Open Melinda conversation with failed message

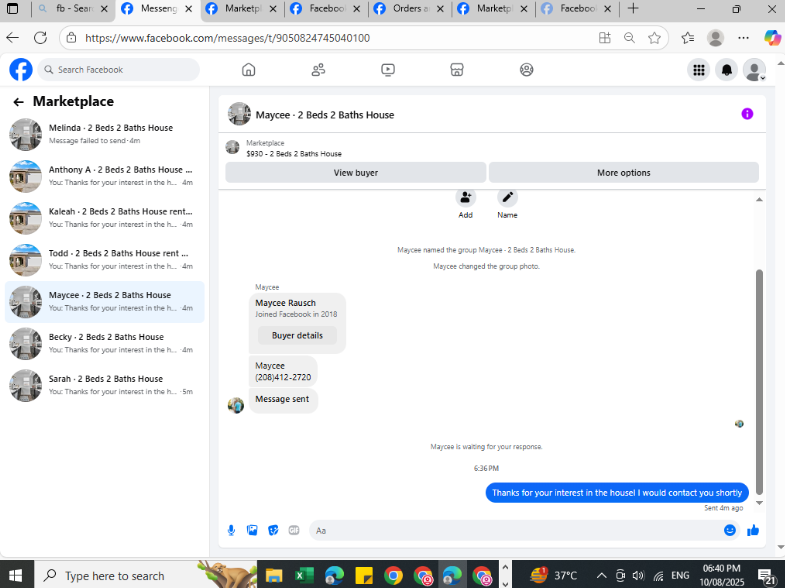104,134
